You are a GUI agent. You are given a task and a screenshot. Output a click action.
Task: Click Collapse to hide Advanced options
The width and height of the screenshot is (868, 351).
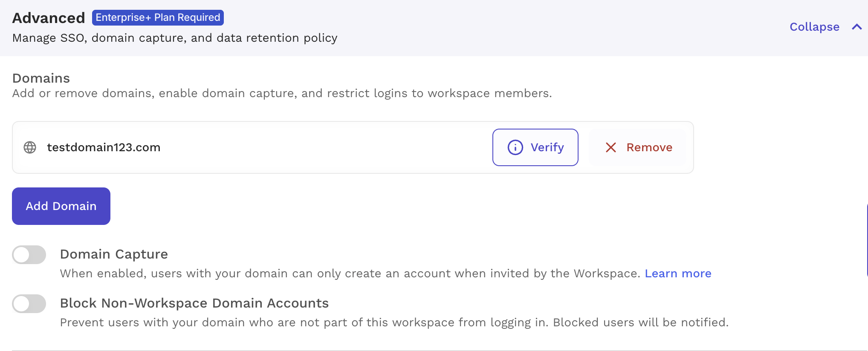(813, 26)
